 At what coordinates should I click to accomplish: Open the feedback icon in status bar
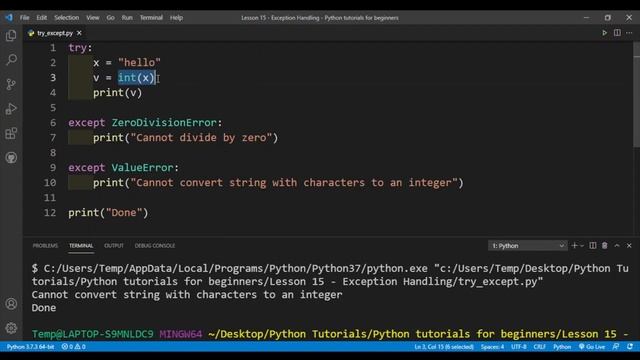click(x=616, y=347)
